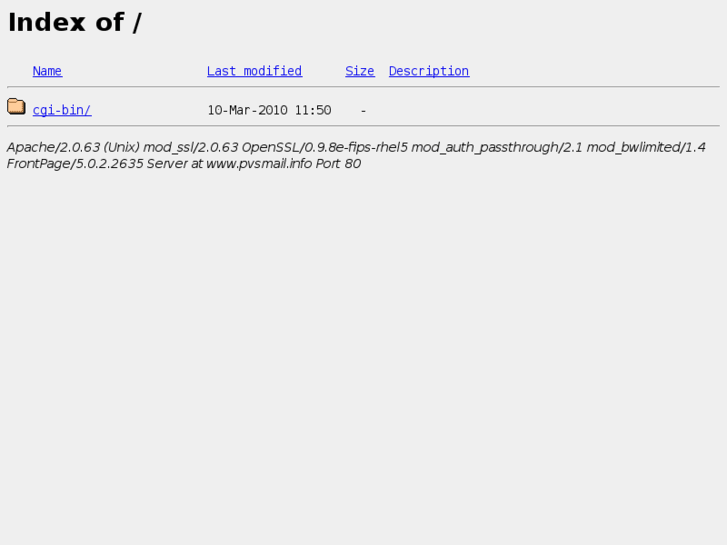Click the mod_ssl/2.0.63 text

[x=191, y=147]
